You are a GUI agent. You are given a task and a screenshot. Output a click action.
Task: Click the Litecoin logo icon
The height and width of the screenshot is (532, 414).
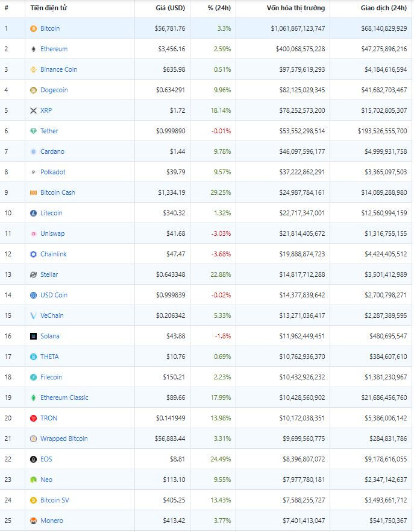coord(33,213)
